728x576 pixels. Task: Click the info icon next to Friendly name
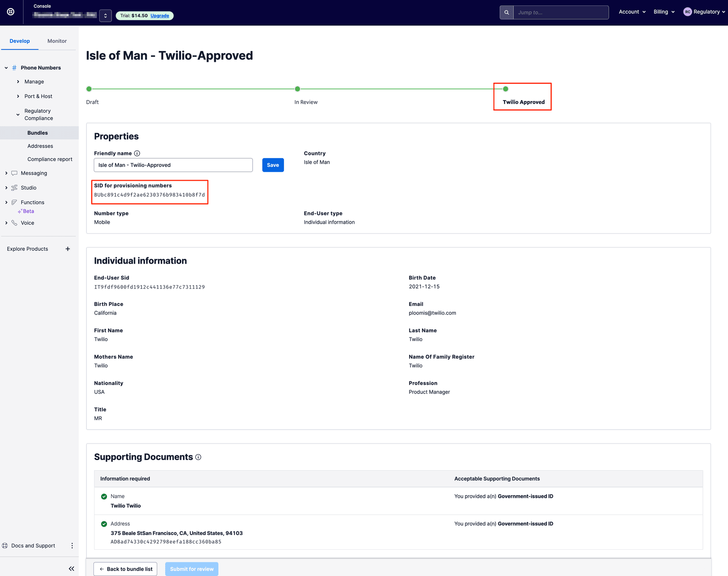[x=137, y=153]
